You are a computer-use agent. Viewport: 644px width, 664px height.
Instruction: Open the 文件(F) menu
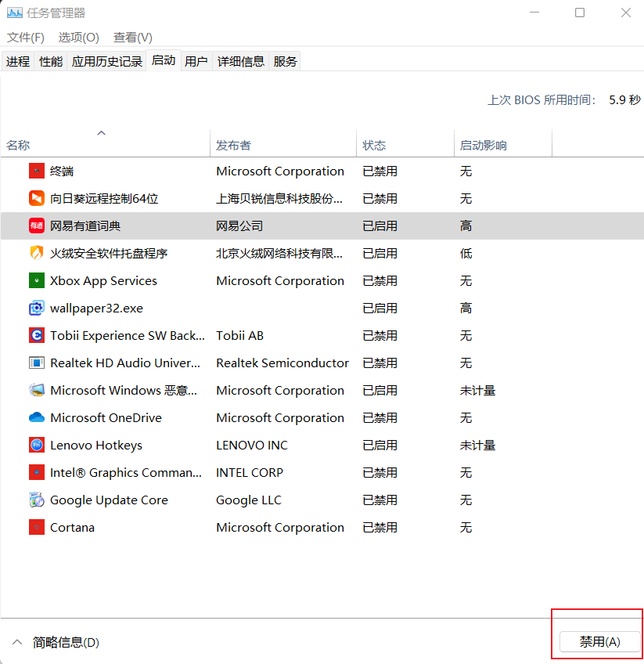click(x=25, y=38)
